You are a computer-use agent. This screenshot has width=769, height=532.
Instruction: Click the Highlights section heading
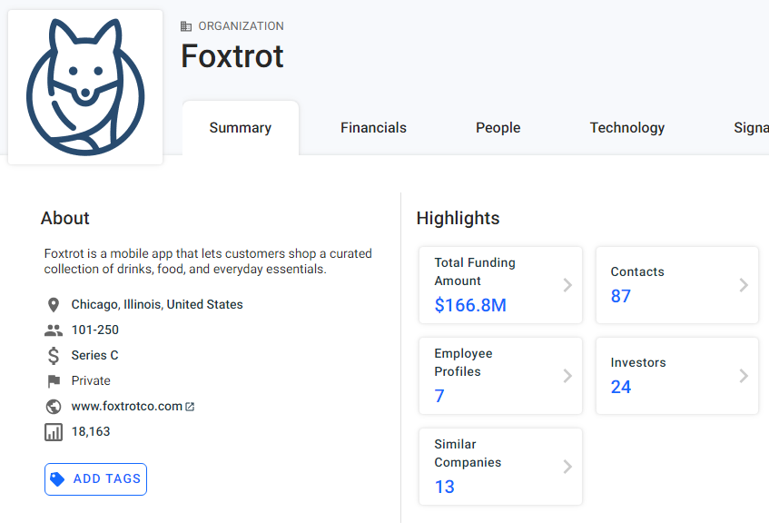pyautogui.click(x=458, y=218)
